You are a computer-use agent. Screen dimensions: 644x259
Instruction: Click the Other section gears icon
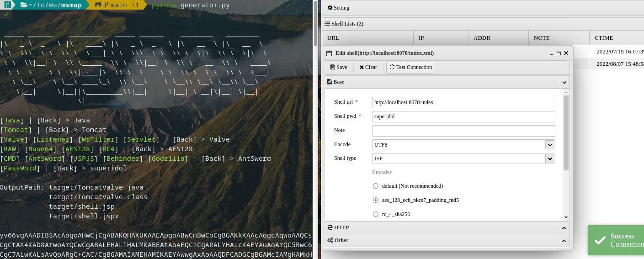(x=330, y=240)
